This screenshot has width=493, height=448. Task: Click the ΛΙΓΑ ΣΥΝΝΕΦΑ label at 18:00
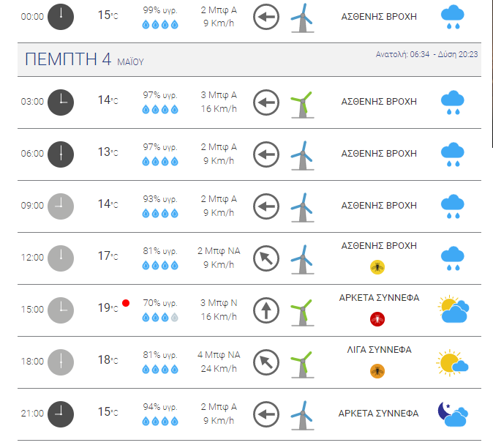379,350
